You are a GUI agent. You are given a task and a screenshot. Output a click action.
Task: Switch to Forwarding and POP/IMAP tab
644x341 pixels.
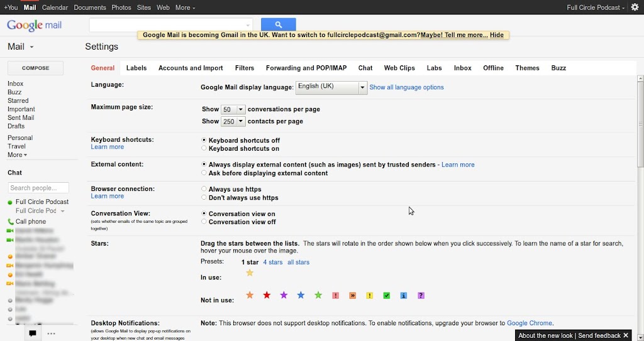306,68
